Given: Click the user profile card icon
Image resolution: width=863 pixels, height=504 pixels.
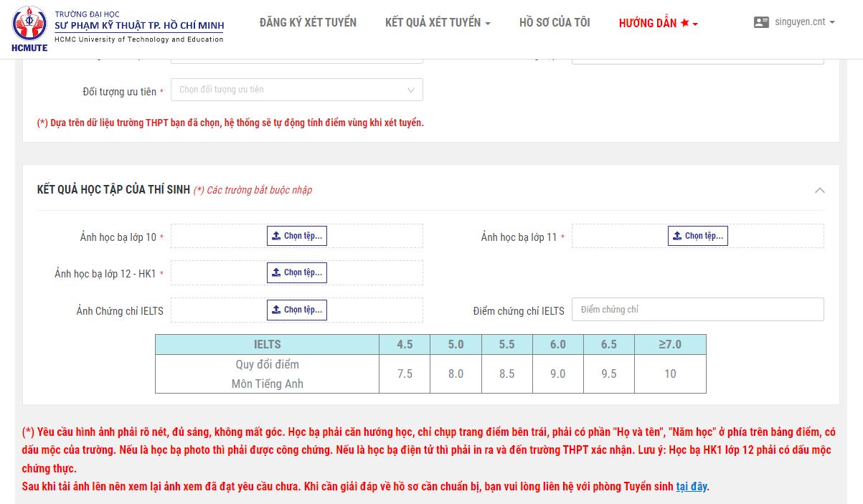Looking at the screenshot, I should (761, 22).
